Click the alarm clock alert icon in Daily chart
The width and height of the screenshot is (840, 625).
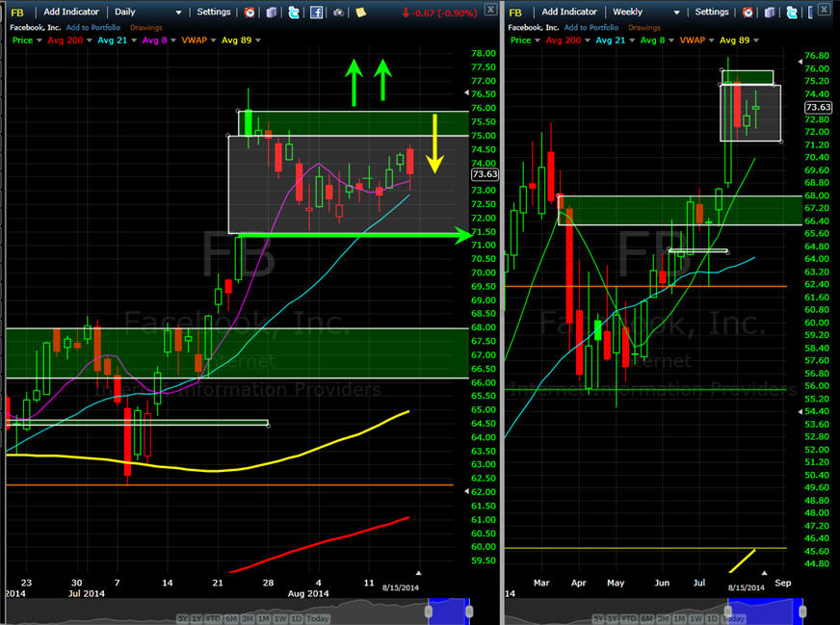pos(249,12)
